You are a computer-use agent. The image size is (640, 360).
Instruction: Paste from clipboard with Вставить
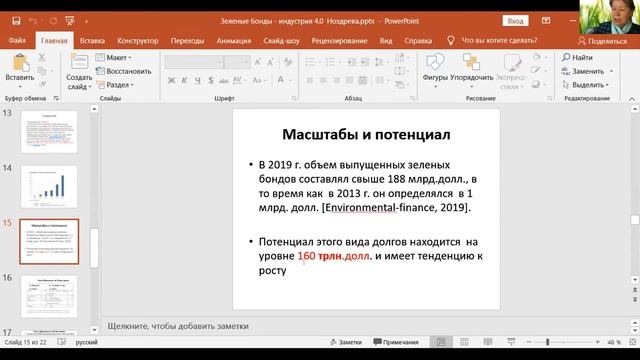click(x=20, y=71)
